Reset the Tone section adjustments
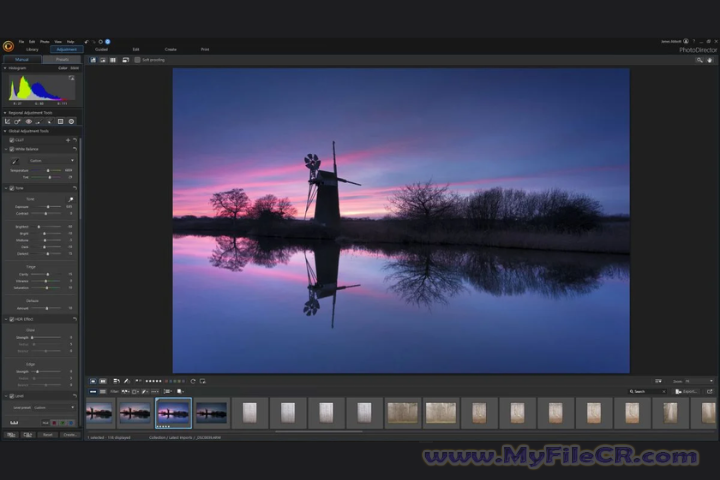Image resolution: width=720 pixels, height=480 pixels. (74, 188)
